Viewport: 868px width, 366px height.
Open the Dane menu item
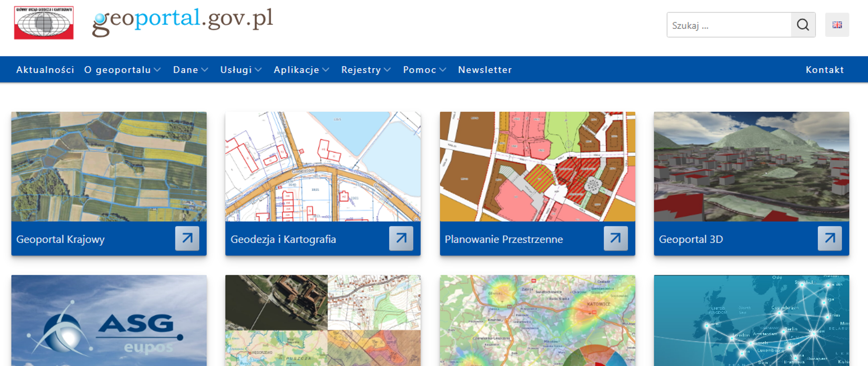[186, 70]
